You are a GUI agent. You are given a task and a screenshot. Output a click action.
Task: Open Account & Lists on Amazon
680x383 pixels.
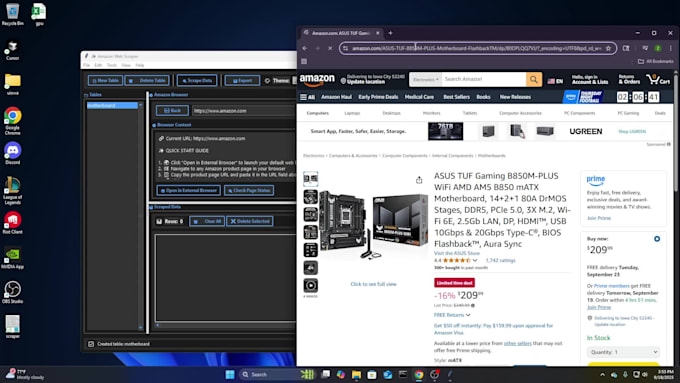589,79
